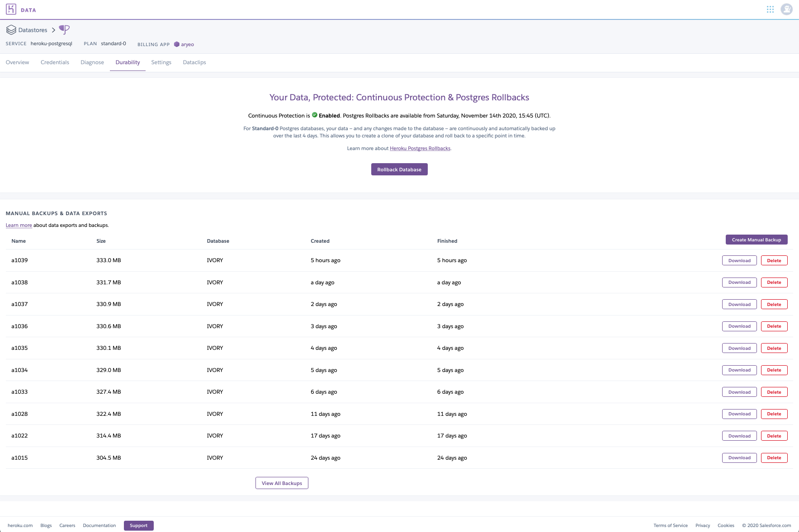
Task: Switch to the Diagnose tab
Action: point(92,62)
